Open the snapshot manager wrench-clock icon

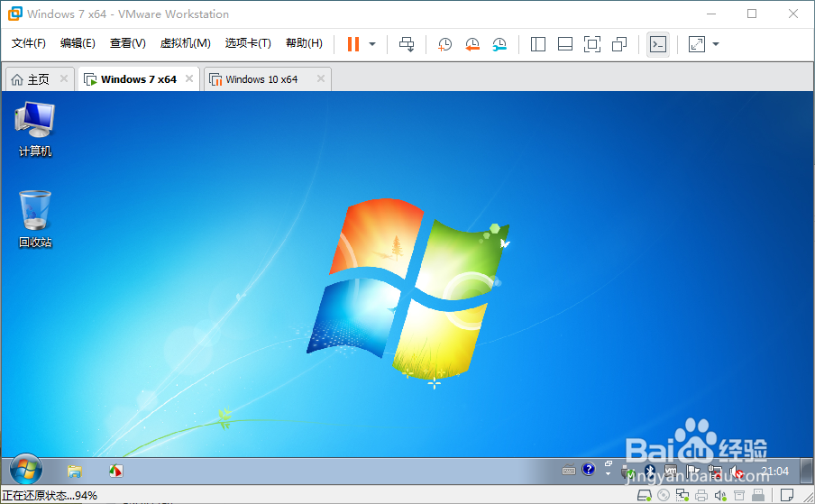click(499, 44)
